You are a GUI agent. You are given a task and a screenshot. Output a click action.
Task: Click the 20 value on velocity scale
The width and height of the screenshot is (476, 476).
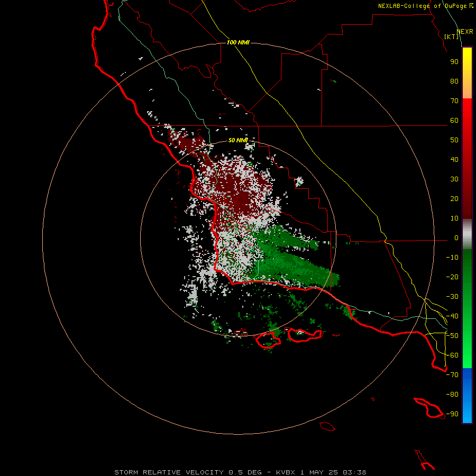pos(454,199)
